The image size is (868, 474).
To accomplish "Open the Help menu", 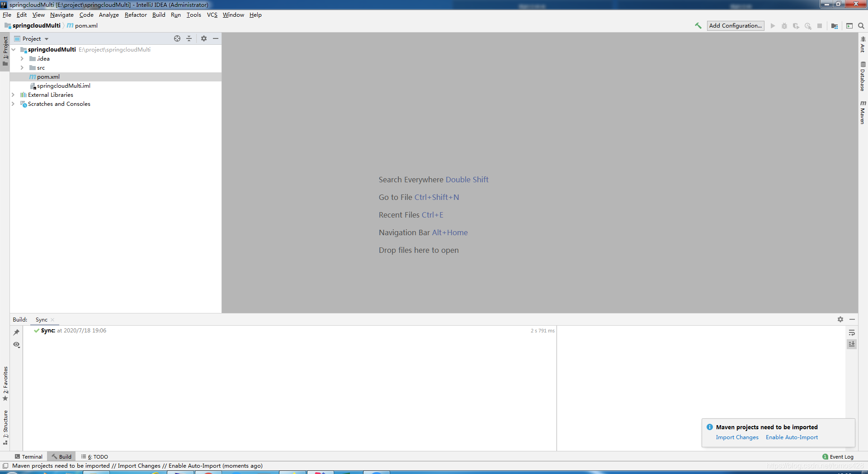I will point(255,15).
